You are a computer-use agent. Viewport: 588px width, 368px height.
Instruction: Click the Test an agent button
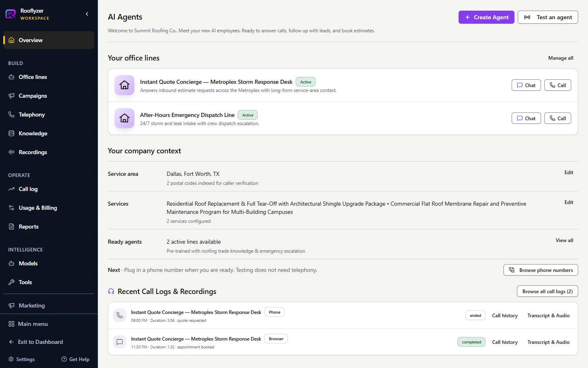[548, 17]
